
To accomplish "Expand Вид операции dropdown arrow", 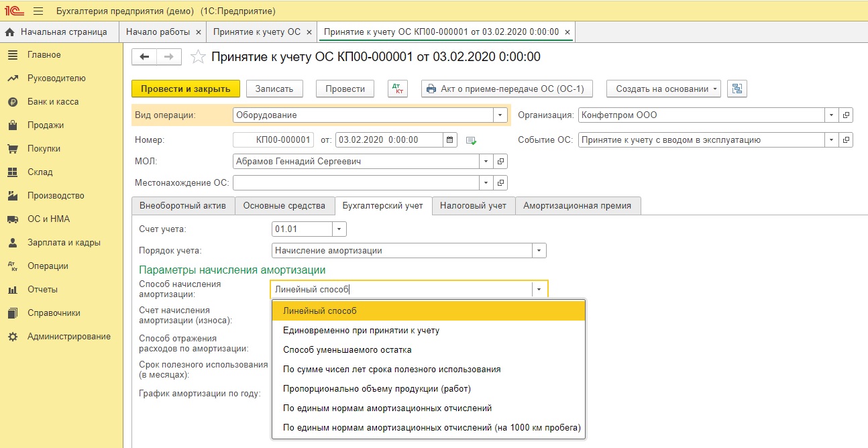I will [x=500, y=115].
